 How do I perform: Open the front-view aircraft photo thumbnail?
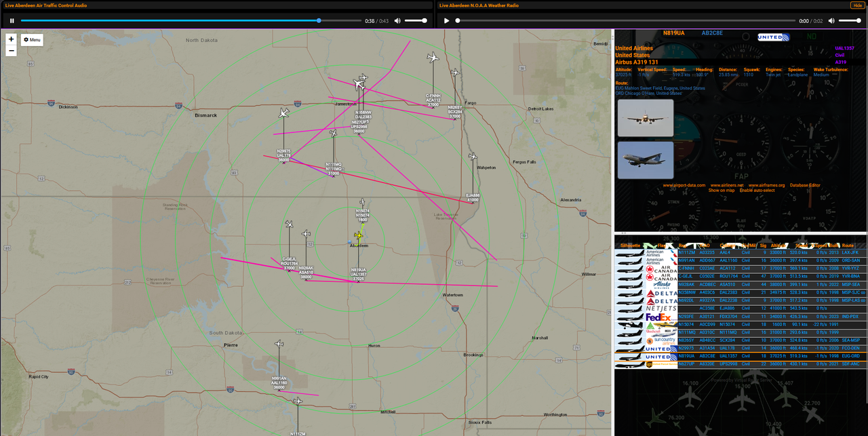coord(646,118)
